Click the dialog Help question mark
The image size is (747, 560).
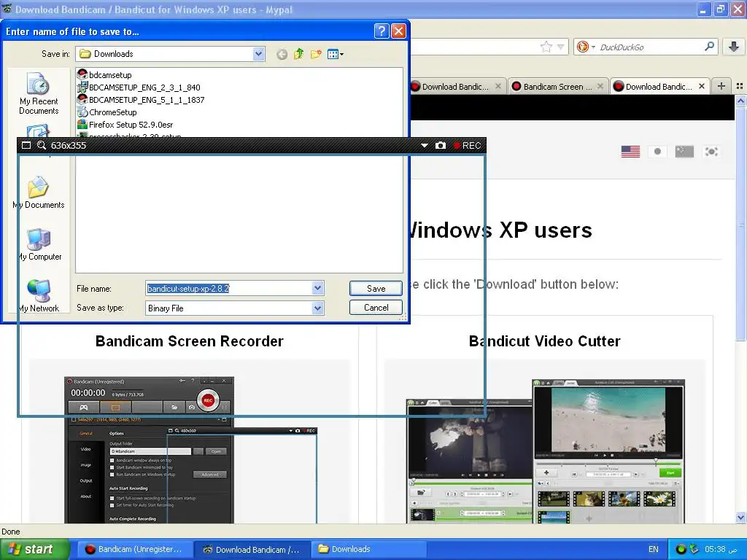tap(382, 31)
